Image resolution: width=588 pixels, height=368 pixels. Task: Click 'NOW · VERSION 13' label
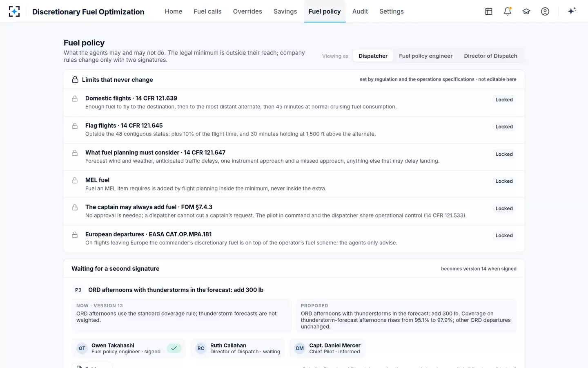point(100,305)
